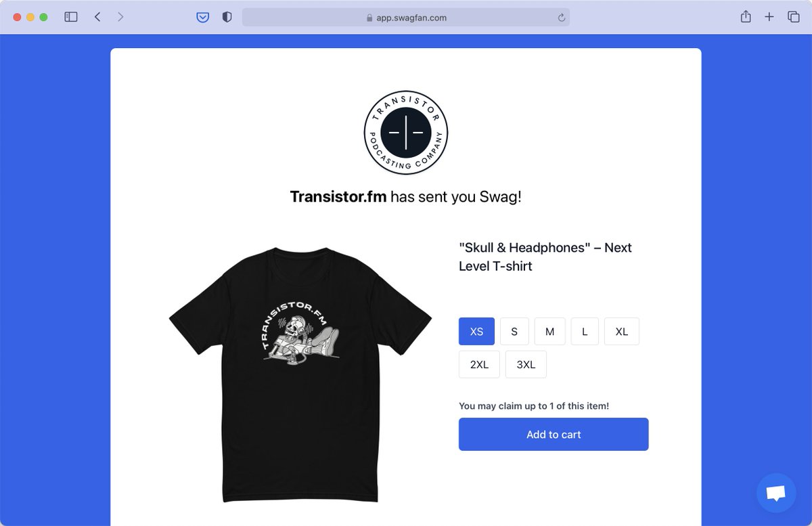Pick size 3XL
The image size is (812, 526).
pos(526,364)
